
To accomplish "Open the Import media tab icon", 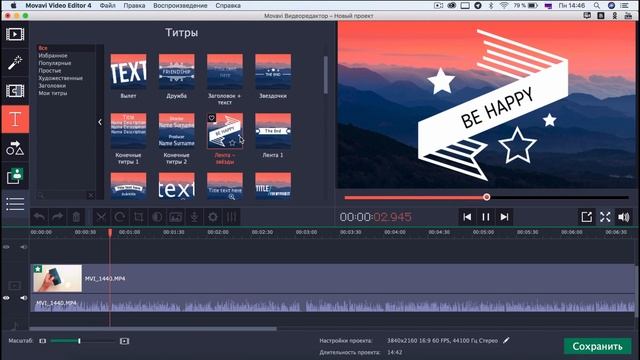I will pyautogui.click(x=15, y=34).
